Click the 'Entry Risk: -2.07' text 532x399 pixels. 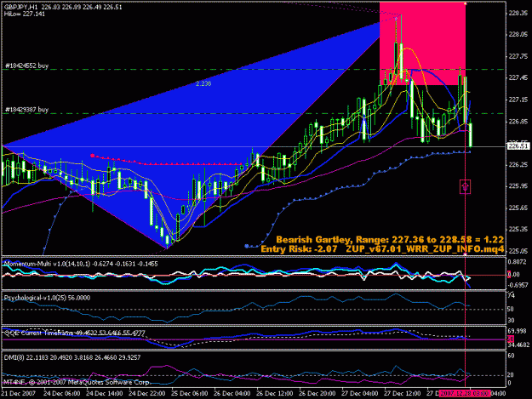(299, 248)
